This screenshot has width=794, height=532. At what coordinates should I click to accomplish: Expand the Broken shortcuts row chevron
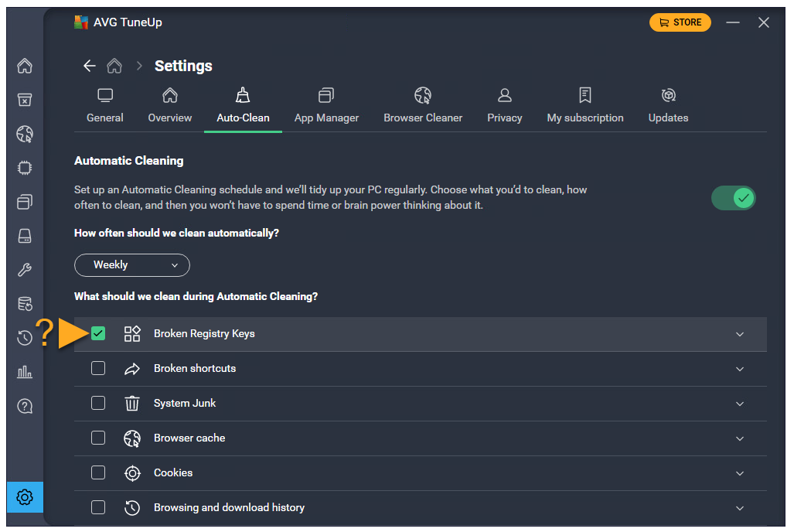(740, 369)
